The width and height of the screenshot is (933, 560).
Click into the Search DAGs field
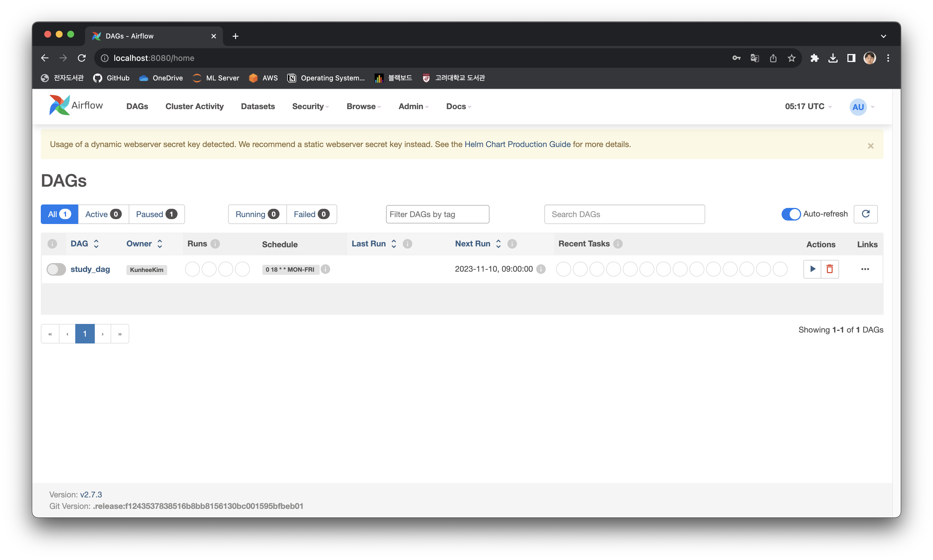point(624,214)
